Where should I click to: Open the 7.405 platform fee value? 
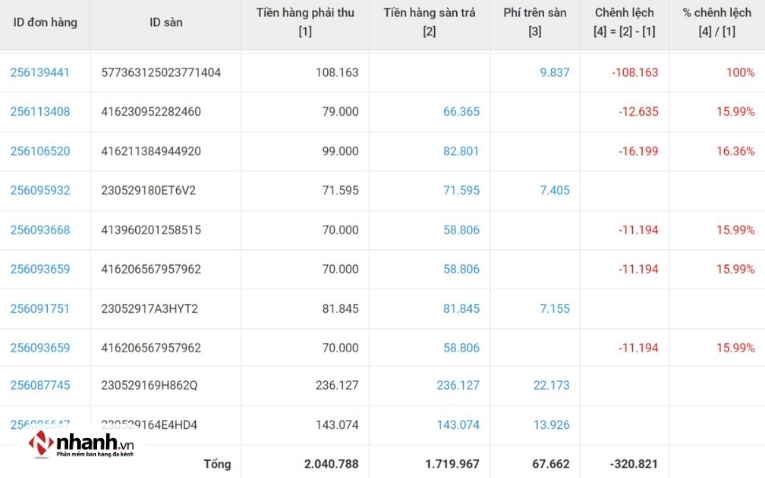[554, 191]
